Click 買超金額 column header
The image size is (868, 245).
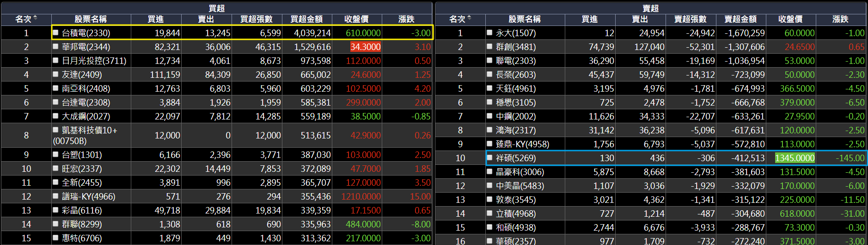click(306, 19)
